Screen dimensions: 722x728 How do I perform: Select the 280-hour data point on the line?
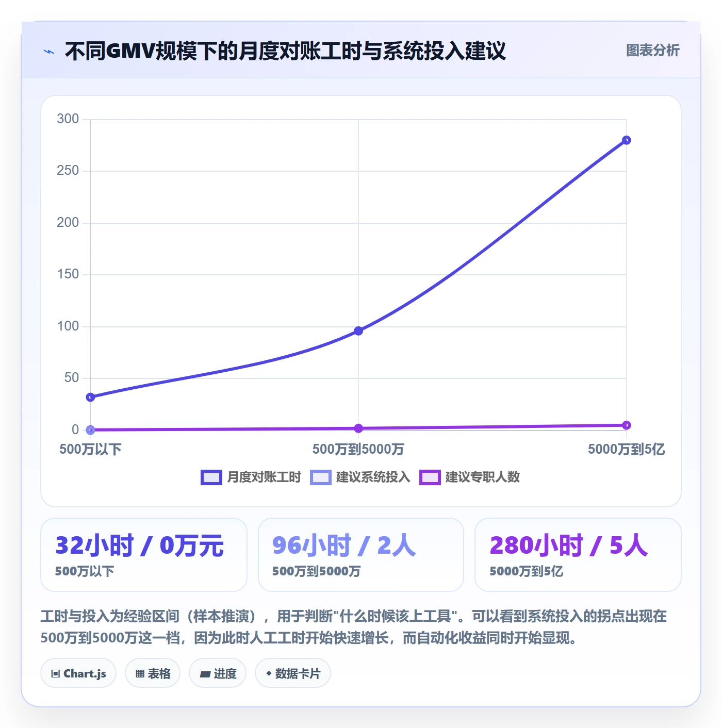626,140
